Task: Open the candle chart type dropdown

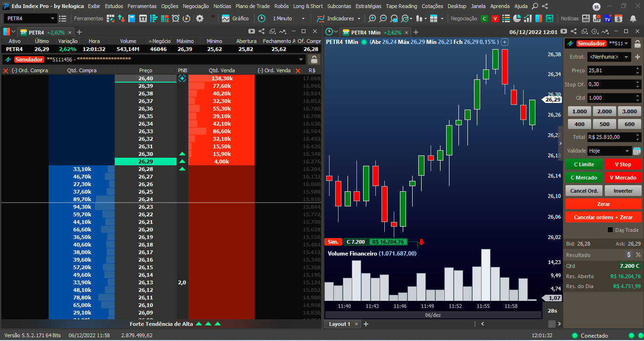Action: 425,18
